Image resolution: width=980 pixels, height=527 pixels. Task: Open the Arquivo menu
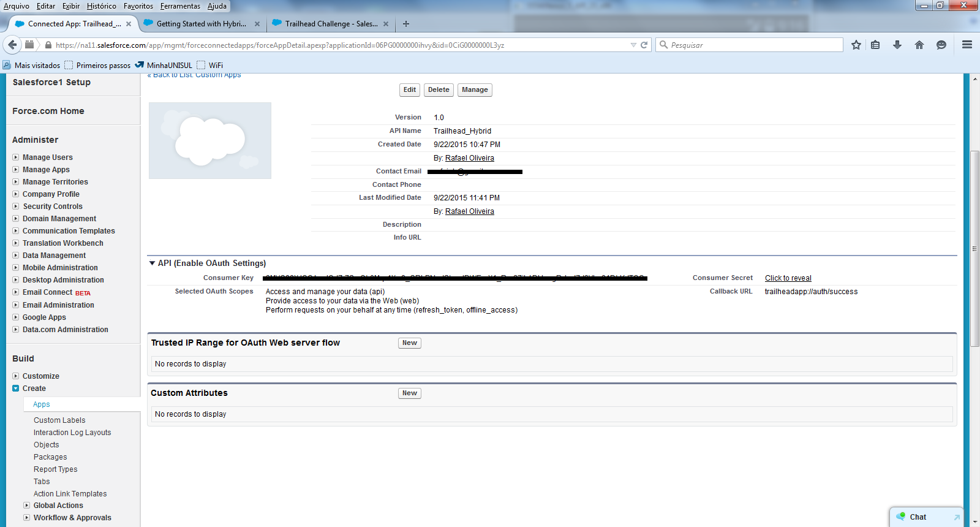tap(17, 6)
